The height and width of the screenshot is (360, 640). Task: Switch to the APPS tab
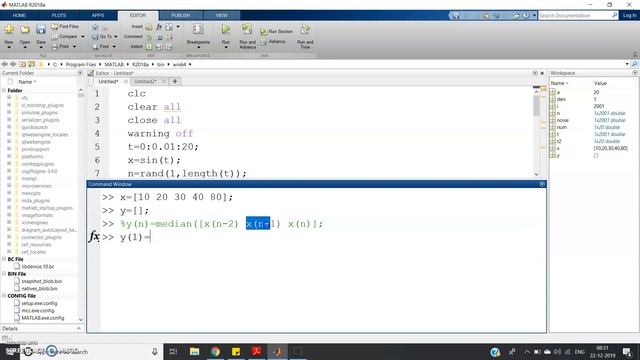click(98, 16)
